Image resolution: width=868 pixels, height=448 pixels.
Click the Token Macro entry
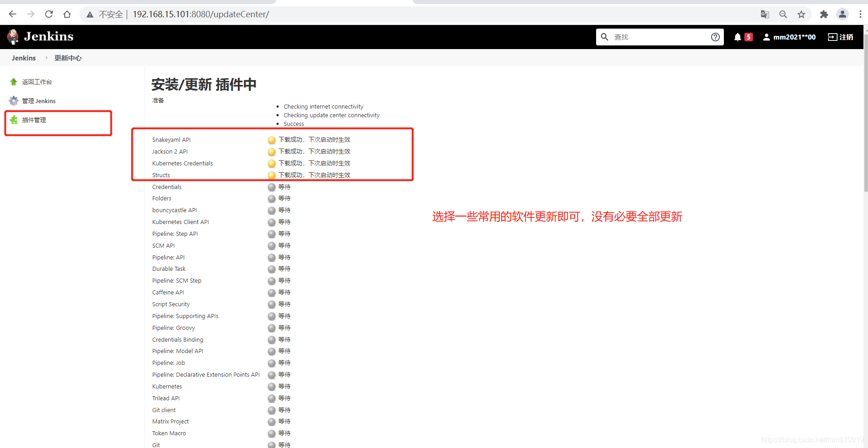point(169,433)
